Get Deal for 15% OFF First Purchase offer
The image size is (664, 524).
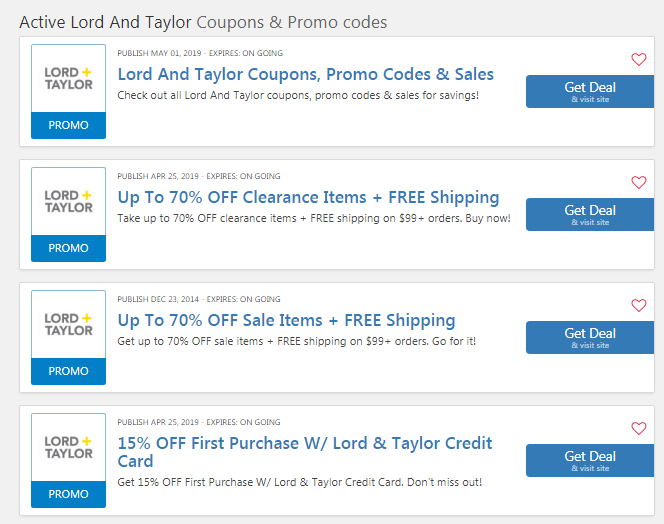point(590,460)
